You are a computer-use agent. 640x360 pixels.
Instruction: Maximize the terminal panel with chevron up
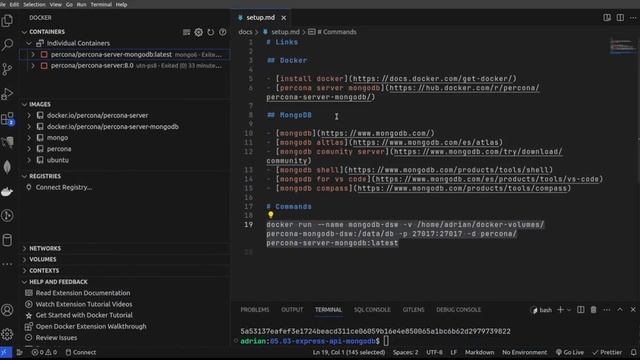[620, 310]
